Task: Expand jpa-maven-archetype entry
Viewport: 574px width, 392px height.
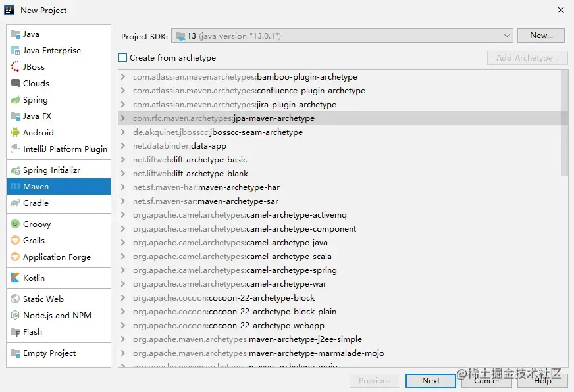Action: pyautogui.click(x=123, y=118)
